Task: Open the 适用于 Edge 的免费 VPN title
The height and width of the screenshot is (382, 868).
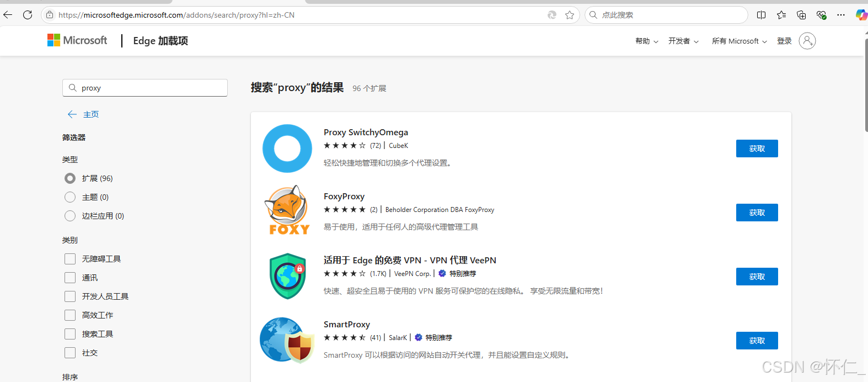Action: [x=410, y=261]
